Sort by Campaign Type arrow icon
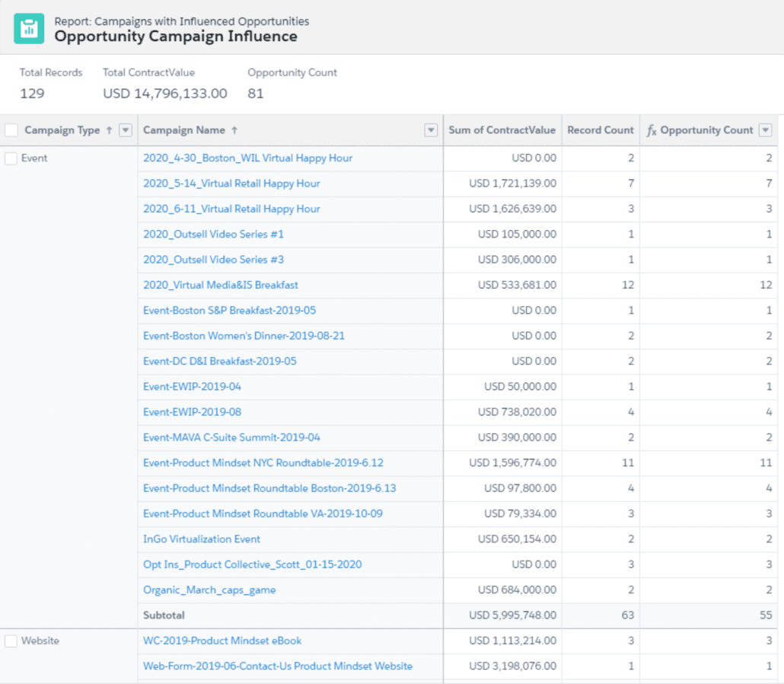The height and width of the screenshot is (684, 784). click(109, 130)
